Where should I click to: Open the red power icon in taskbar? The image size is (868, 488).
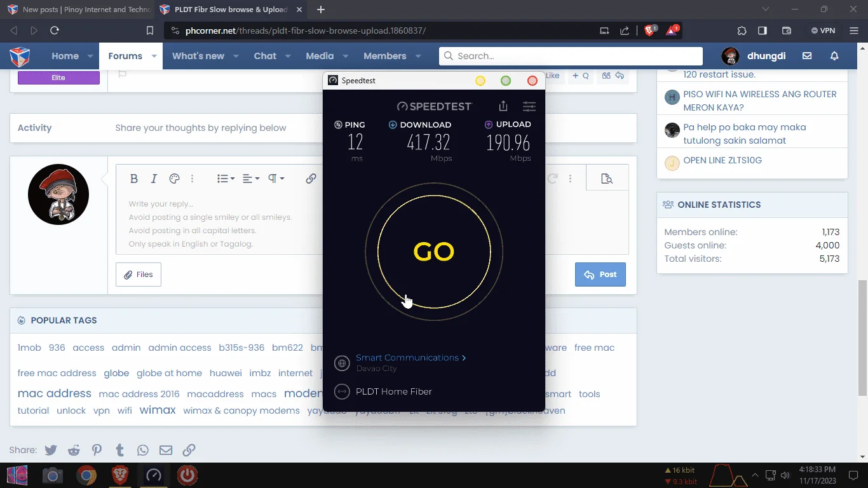[187, 475]
